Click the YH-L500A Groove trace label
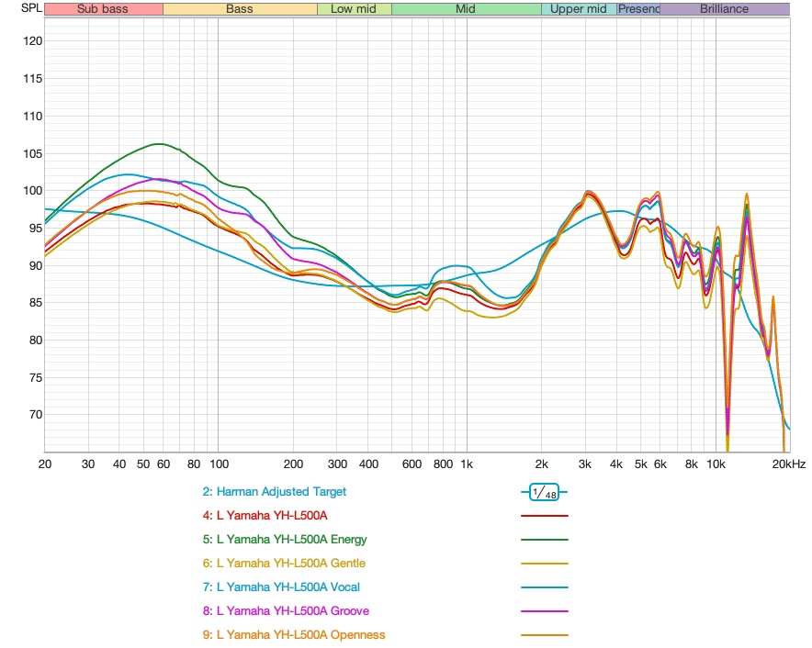 coord(286,611)
